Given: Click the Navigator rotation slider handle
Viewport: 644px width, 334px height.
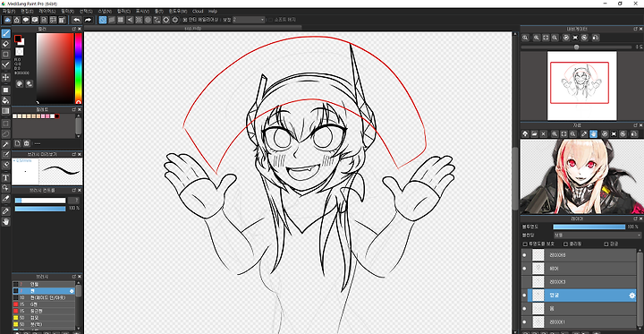Looking at the screenshot, I should click(576, 47).
